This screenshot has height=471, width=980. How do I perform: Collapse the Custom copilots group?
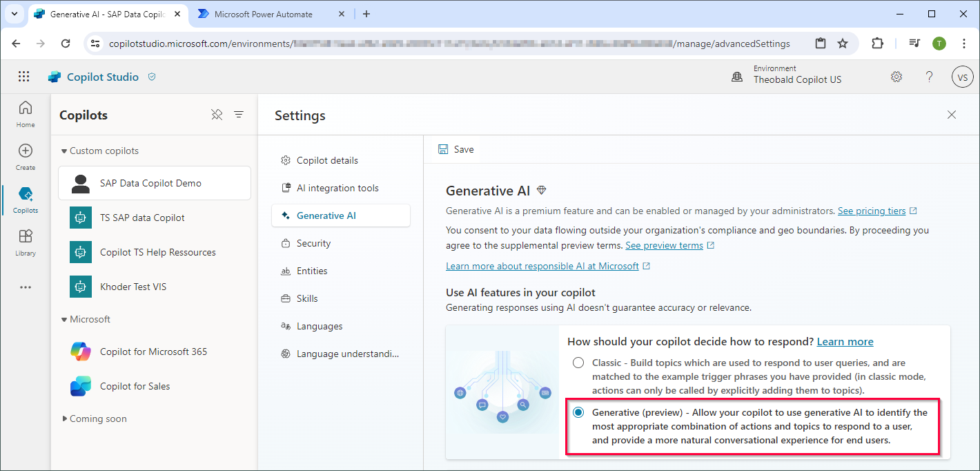(64, 151)
